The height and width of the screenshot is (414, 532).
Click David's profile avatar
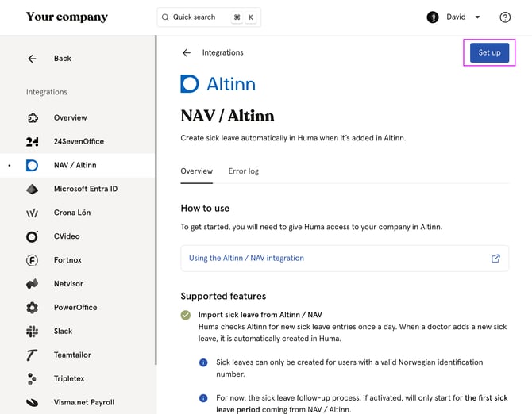click(x=433, y=17)
